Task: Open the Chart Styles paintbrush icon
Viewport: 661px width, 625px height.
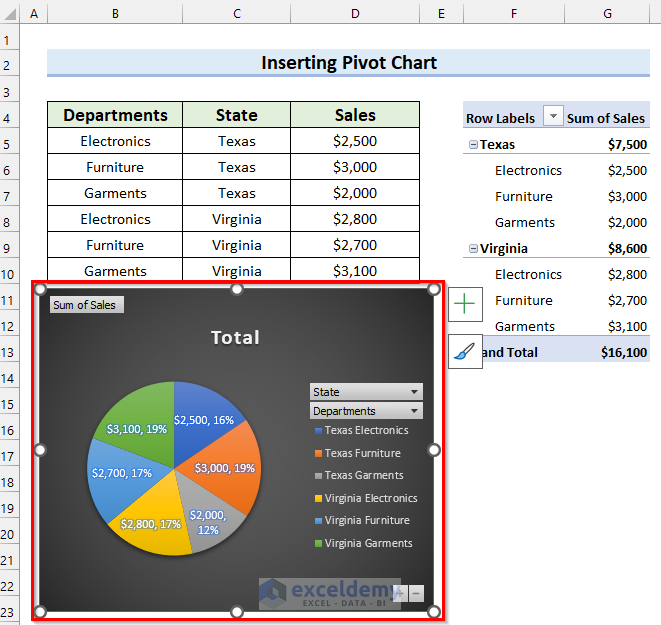Action: coord(465,351)
